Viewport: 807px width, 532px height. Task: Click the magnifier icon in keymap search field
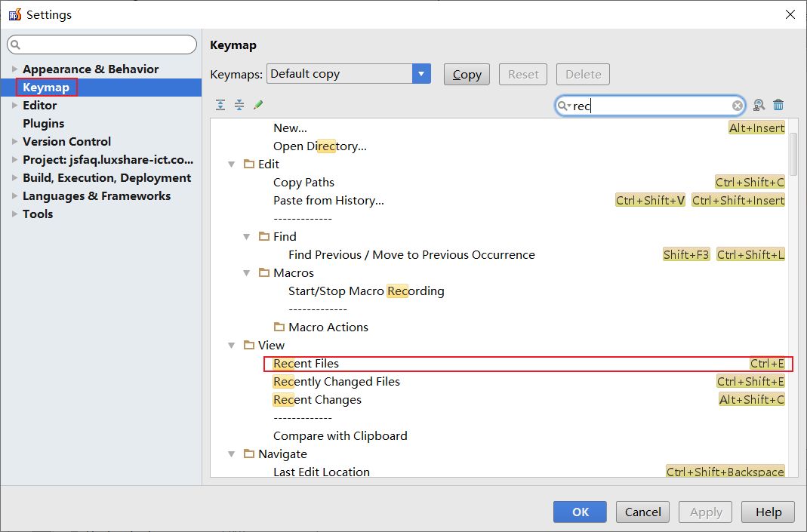pyautogui.click(x=564, y=106)
